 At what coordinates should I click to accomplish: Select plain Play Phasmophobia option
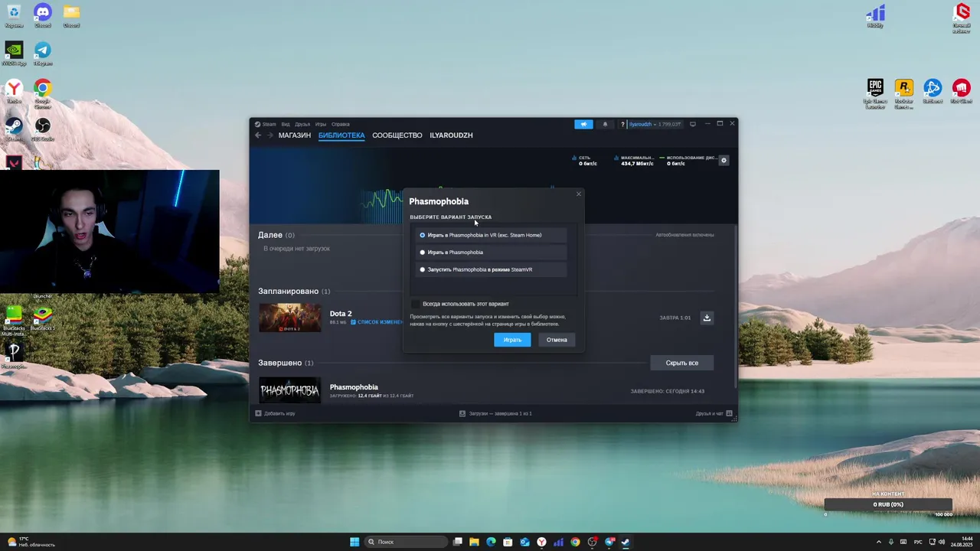(x=491, y=252)
